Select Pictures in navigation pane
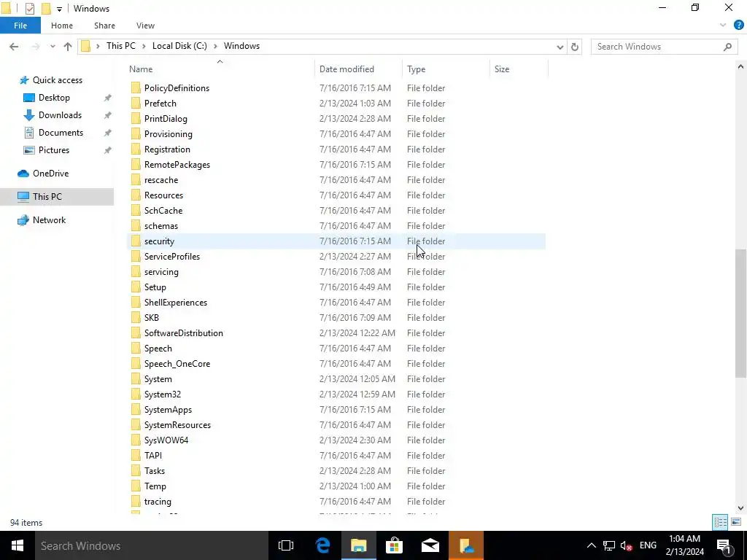The image size is (747, 560). coord(54,150)
